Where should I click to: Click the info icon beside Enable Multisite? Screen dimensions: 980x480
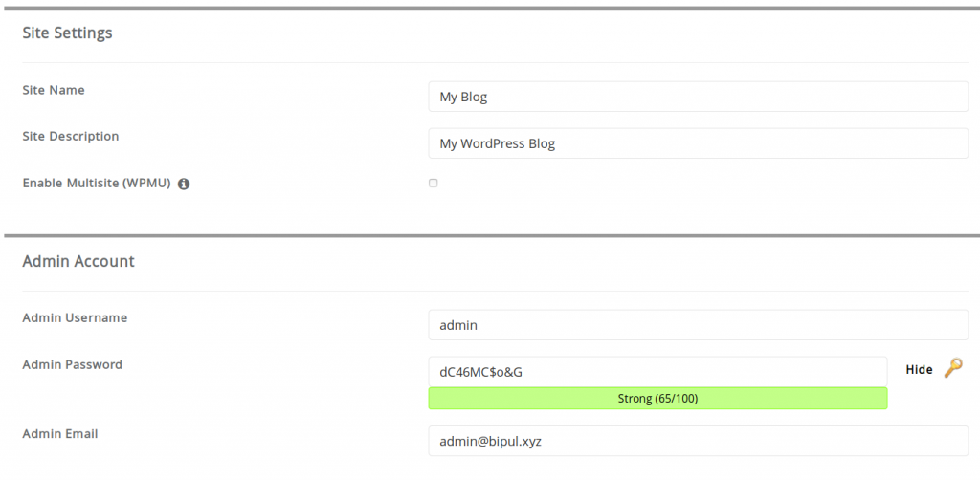(x=184, y=185)
